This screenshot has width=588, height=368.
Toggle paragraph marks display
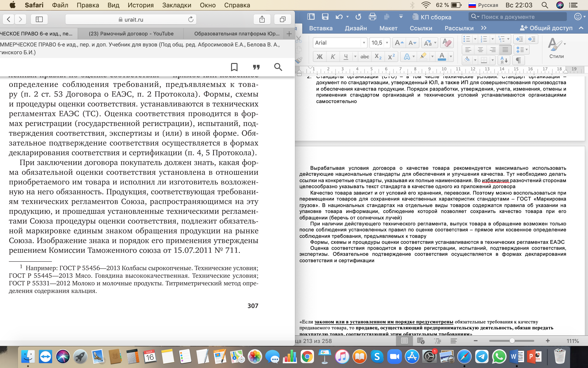click(x=518, y=60)
